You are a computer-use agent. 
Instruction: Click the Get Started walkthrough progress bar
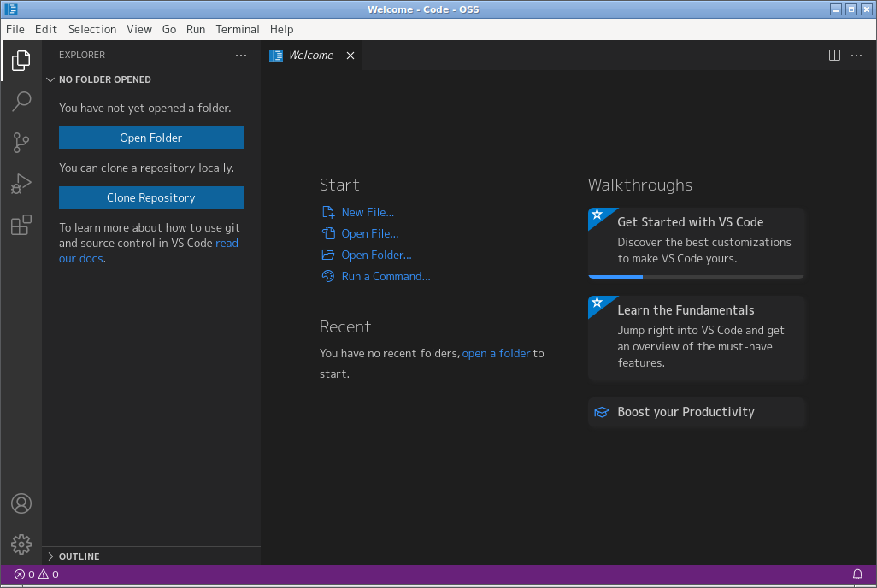[x=697, y=276]
